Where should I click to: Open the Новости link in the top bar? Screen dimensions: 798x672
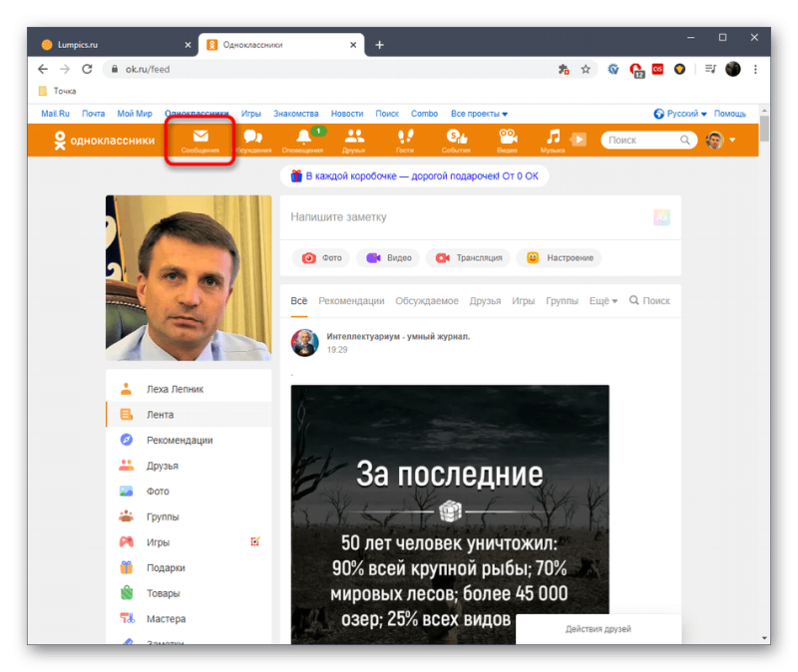click(x=347, y=114)
